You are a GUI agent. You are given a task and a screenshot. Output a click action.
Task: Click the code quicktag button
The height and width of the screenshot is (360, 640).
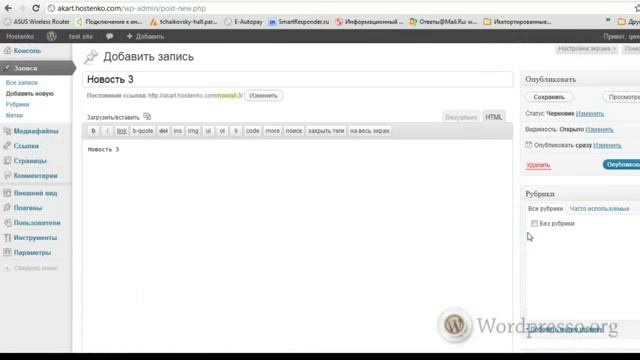point(253,131)
